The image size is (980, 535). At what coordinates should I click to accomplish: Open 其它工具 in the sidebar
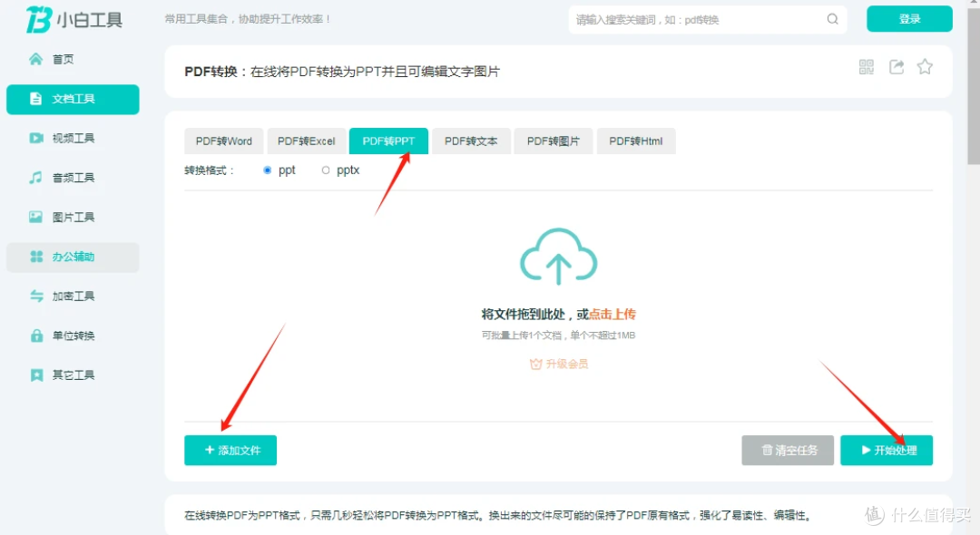[73, 375]
